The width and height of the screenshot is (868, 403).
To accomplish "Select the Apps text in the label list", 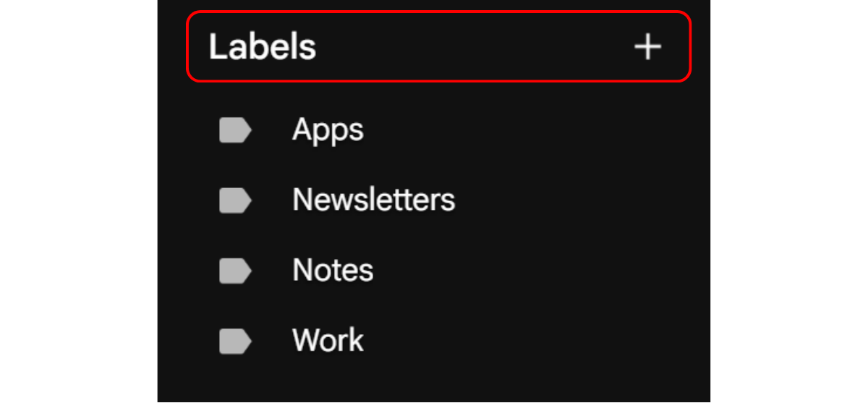I will click(328, 131).
